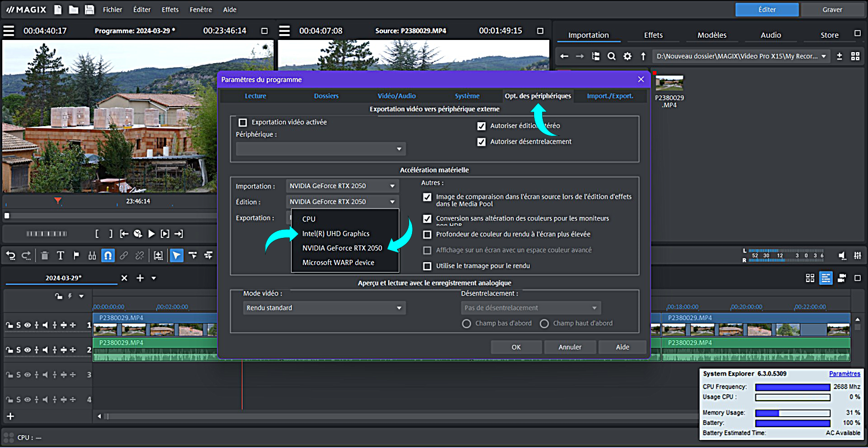Open the media pool folder path dropdown

pyautogui.click(x=742, y=56)
